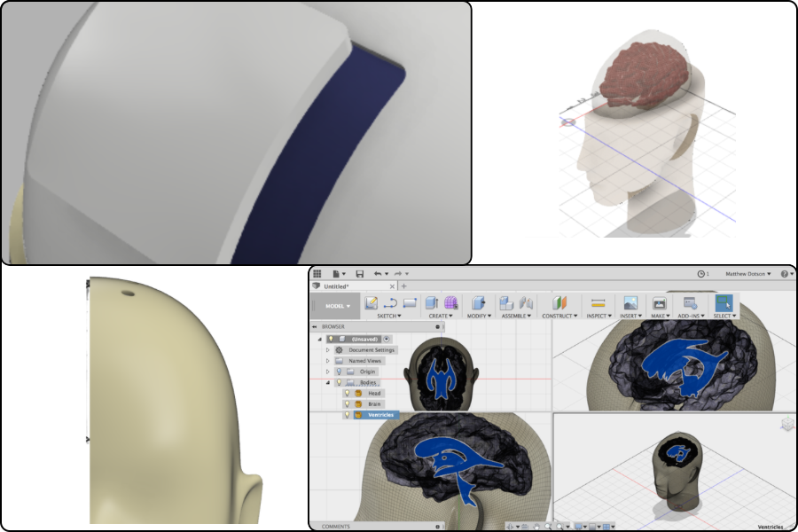This screenshot has width=798, height=532.
Task: Click the Insert image icon
Action: click(x=630, y=303)
